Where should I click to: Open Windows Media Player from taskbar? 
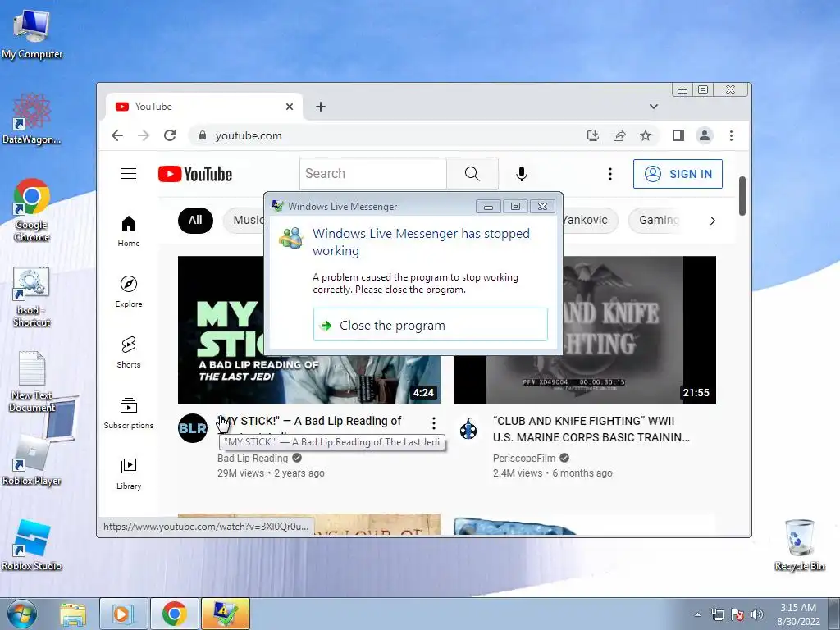coord(124,614)
